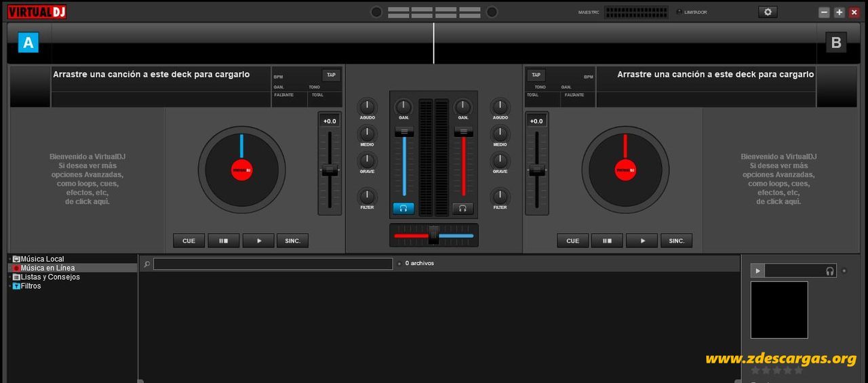Click left advanced options welcome text
Viewport: 868px width, 383px height.
pyautogui.click(x=87, y=179)
